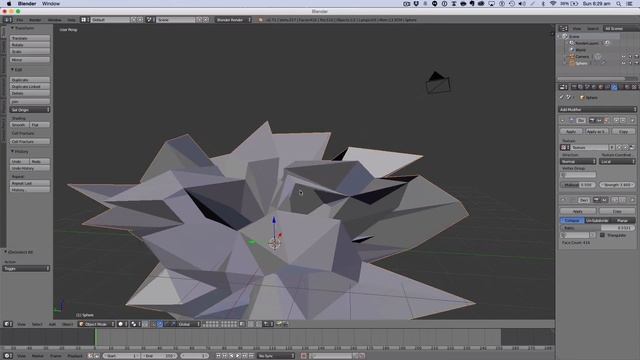This screenshot has width=640, height=360.
Task: Set shading to Flat
Action: (x=40, y=125)
